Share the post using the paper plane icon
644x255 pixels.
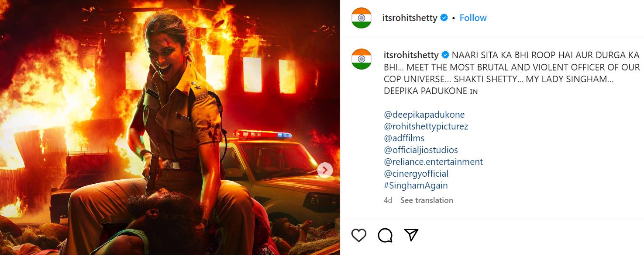pos(411,235)
